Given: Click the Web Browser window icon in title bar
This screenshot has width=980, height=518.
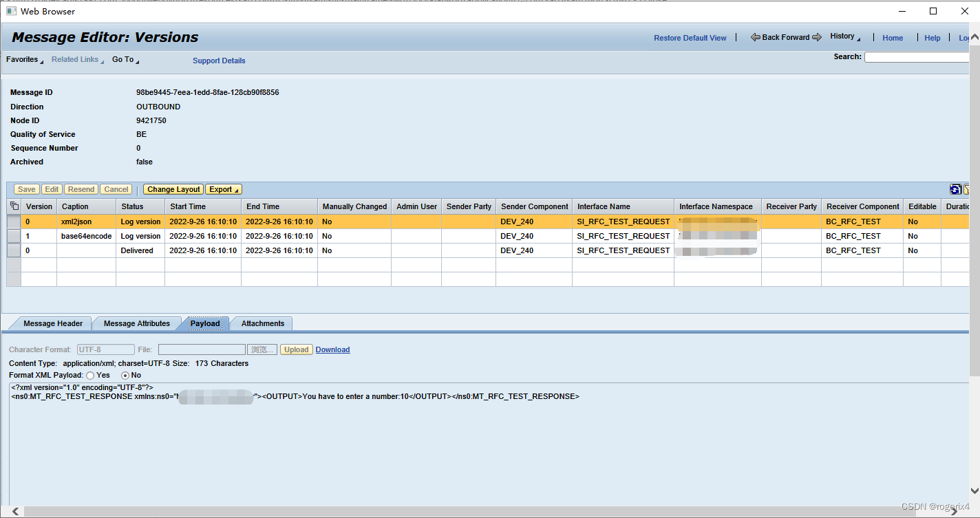Looking at the screenshot, I should tap(11, 11).
